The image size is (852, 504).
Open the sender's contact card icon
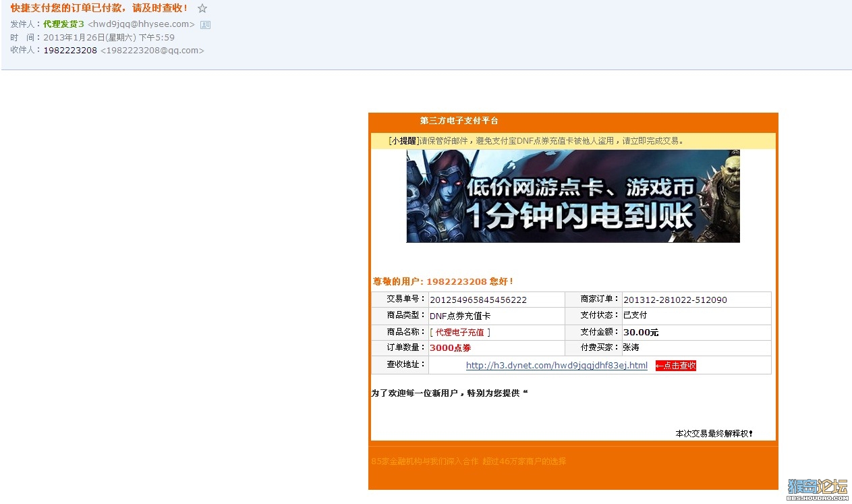206,24
